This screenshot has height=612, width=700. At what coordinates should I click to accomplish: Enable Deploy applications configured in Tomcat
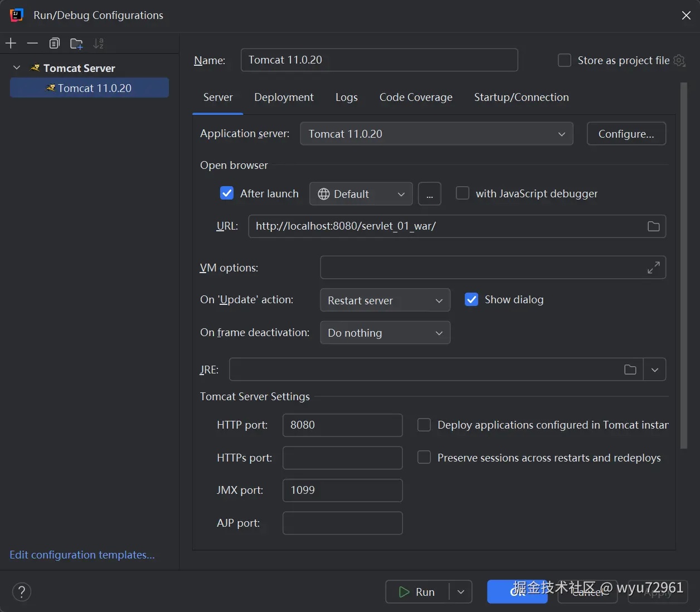click(424, 425)
